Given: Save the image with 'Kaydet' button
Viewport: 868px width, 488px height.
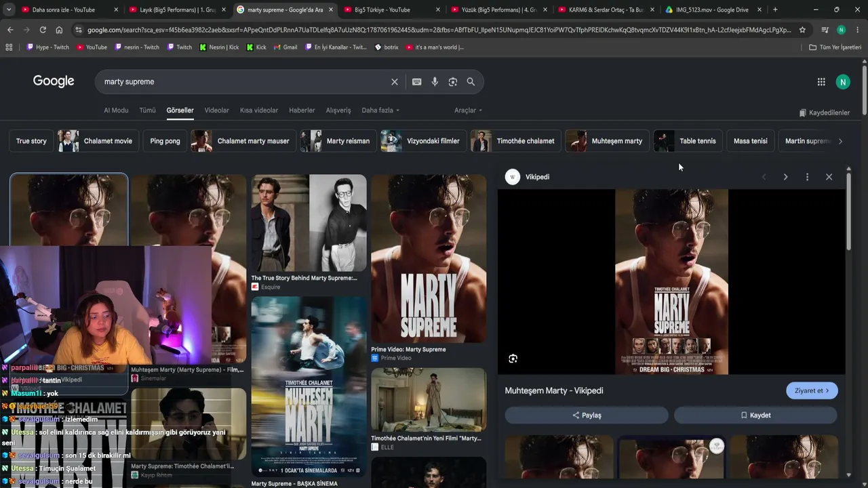Looking at the screenshot, I should [x=755, y=415].
